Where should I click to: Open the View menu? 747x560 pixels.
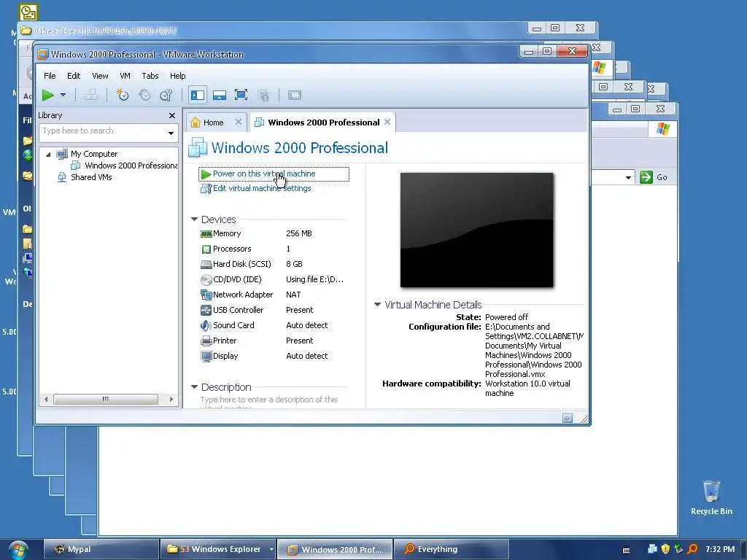100,76
